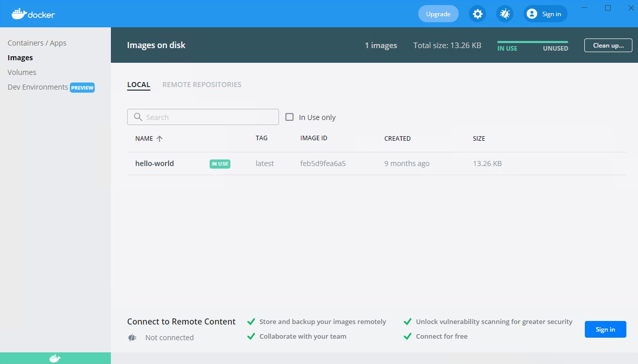This screenshot has width=638, height=364.
Task: Click the magnifier icon in search box
Action: pyautogui.click(x=138, y=117)
